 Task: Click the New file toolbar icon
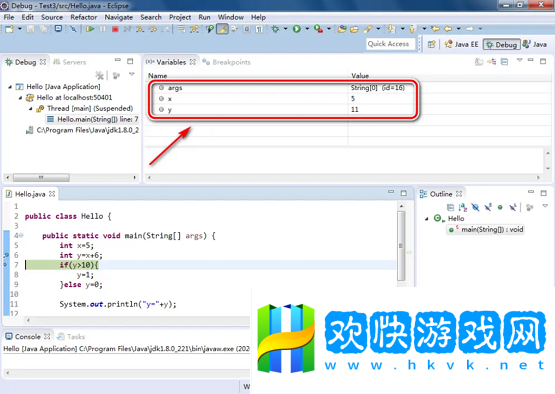(9, 29)
